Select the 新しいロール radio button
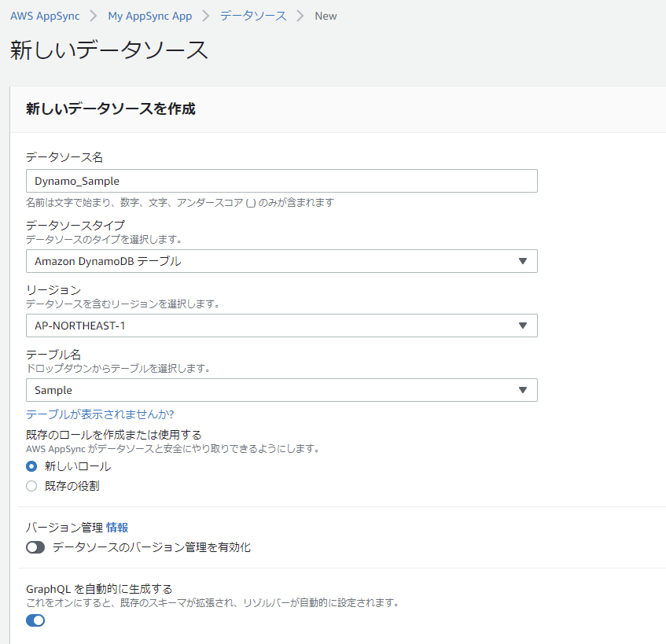Screen dimensions: 666x644 pyautogui.click(x=31, y=466)
